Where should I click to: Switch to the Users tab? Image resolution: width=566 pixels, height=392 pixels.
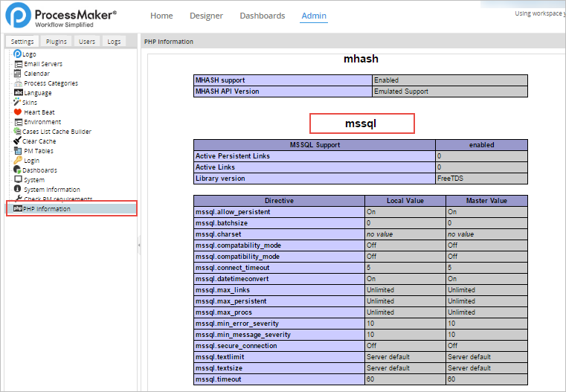(87, 42)
